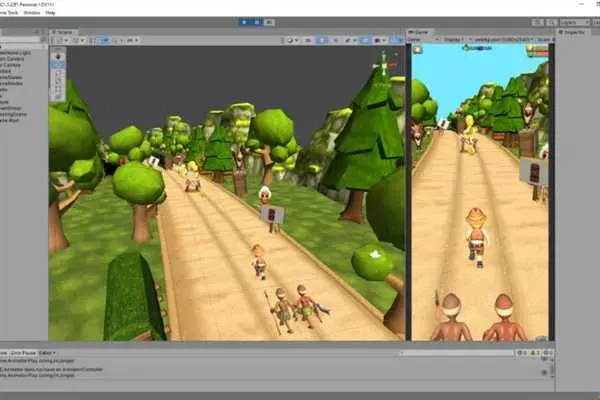Screen dimensions: 600x400
Task: Select the Hand view tool in Scene overlay
Action: pyautogui.click(x=58, y=57)
